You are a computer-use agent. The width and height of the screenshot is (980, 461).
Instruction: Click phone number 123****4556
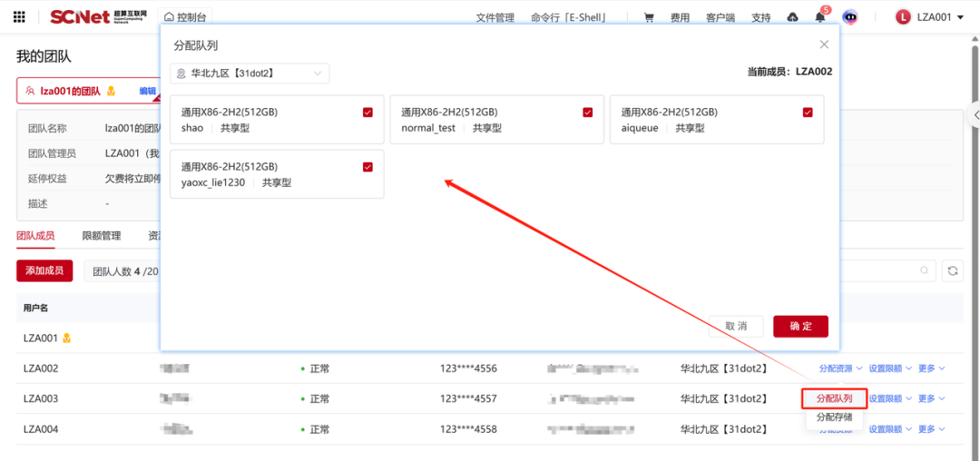click(x=468, y=368)
